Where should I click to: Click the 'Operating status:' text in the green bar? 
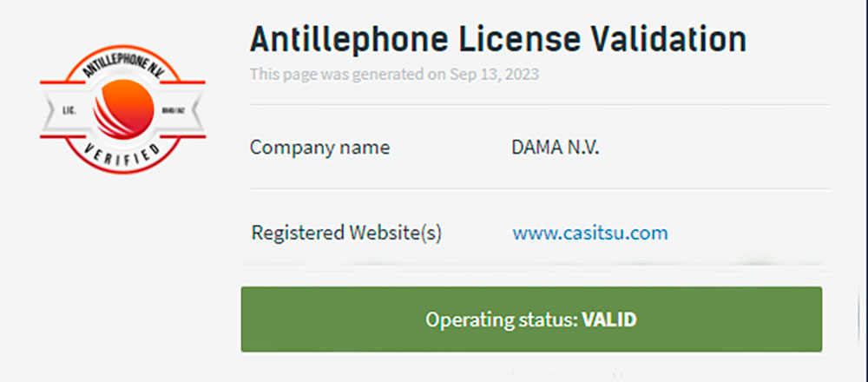[x=501, y=319]
